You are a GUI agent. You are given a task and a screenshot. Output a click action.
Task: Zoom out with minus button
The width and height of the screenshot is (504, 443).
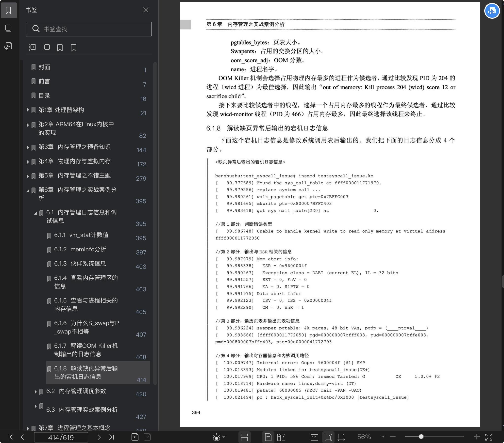[393, 437]
